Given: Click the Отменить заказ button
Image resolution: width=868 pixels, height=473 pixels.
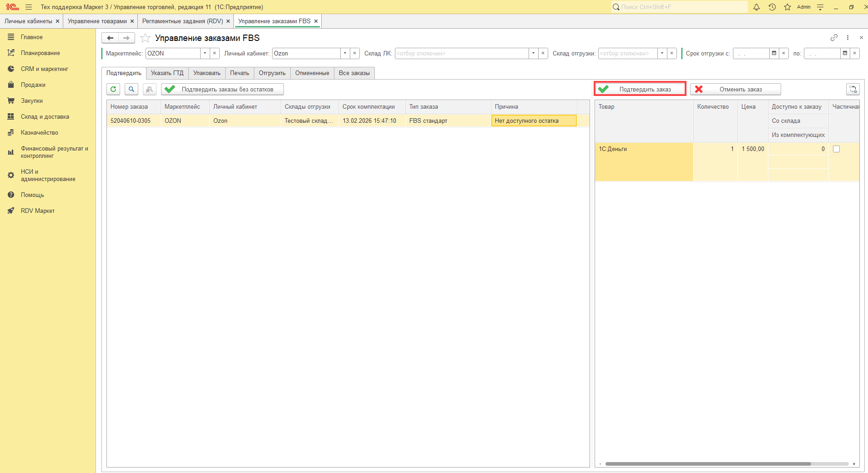Looking at the screenshot, I should point(735,89).
